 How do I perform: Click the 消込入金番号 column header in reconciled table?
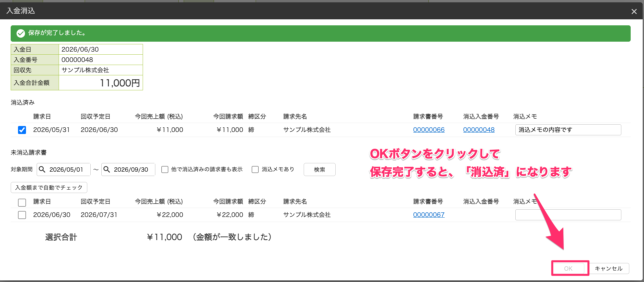tap(481, 116)
